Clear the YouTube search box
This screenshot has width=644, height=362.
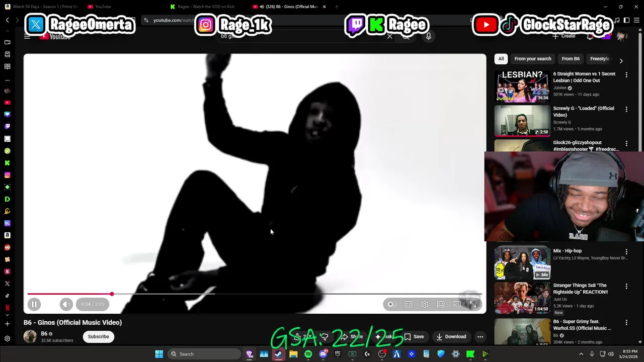389,36
